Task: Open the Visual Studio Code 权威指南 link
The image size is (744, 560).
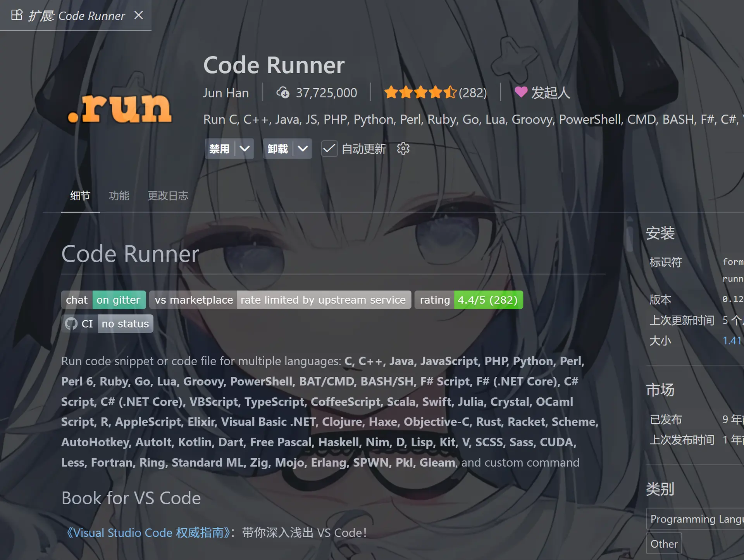Action: coord(149,533)
